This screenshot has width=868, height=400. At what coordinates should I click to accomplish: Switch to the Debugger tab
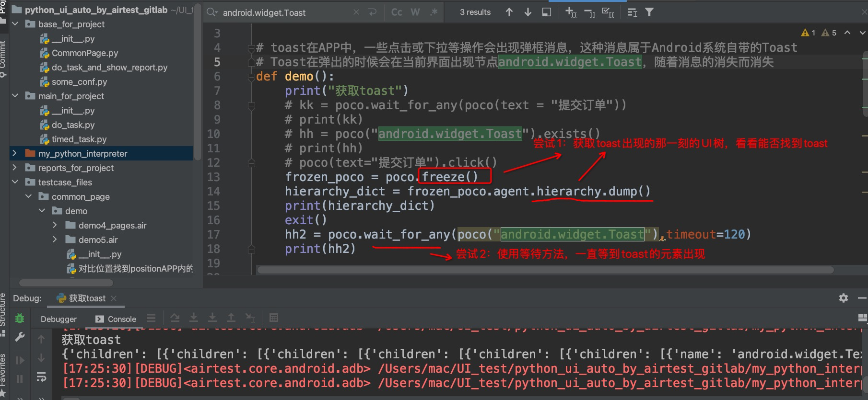tap(59, 319)
